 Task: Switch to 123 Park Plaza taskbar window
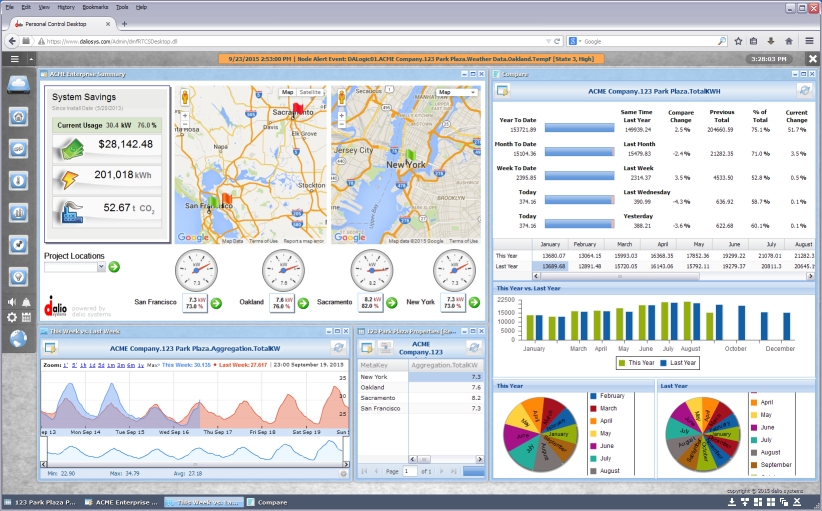click(x=40, y=503)
